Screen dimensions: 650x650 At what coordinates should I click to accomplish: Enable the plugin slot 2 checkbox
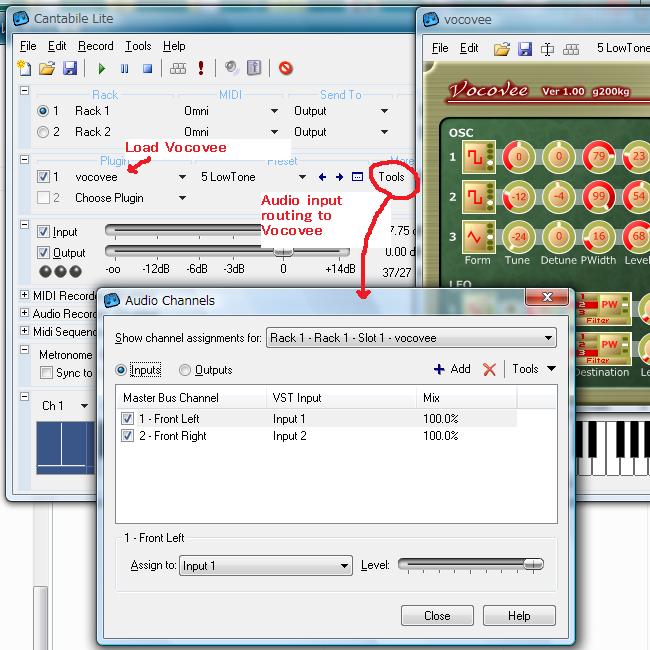[44, 197]
